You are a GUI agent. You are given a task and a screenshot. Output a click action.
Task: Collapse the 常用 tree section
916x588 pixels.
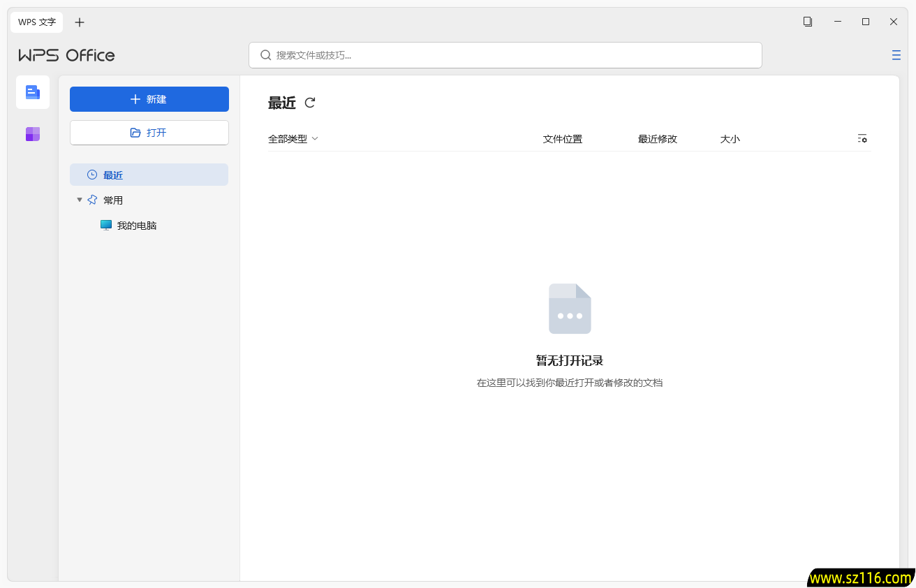tap(79, 199)
